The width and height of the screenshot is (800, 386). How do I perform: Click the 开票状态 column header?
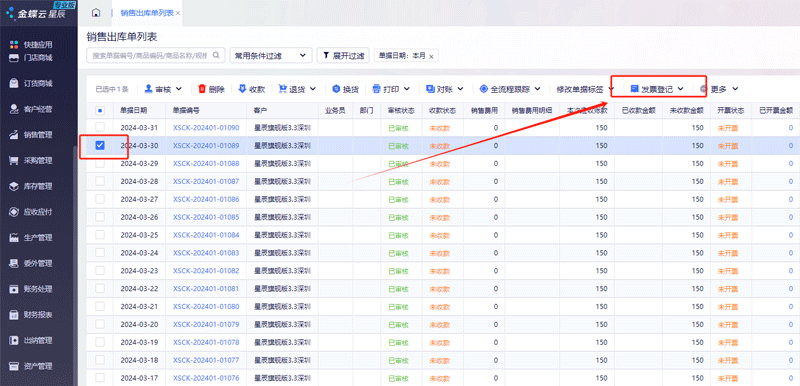click(x=731, y=110)
